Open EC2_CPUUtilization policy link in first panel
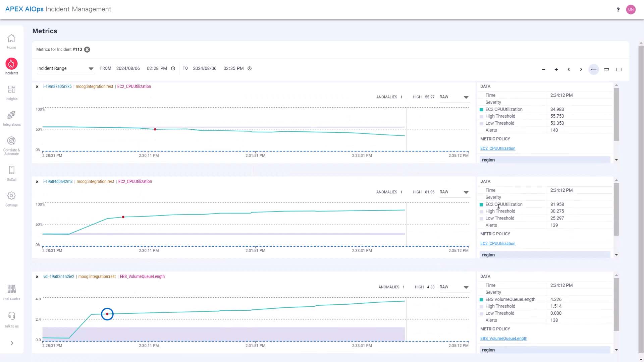Viewport: 644px width, 362px height. point(498,148)
